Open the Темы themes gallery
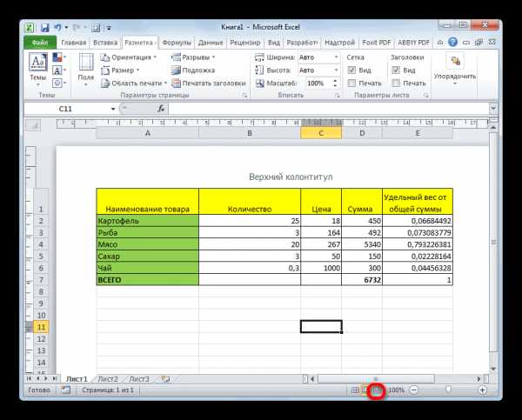Image resolution: width=522 pixels, height=420 pixels. tap(38, 70)
